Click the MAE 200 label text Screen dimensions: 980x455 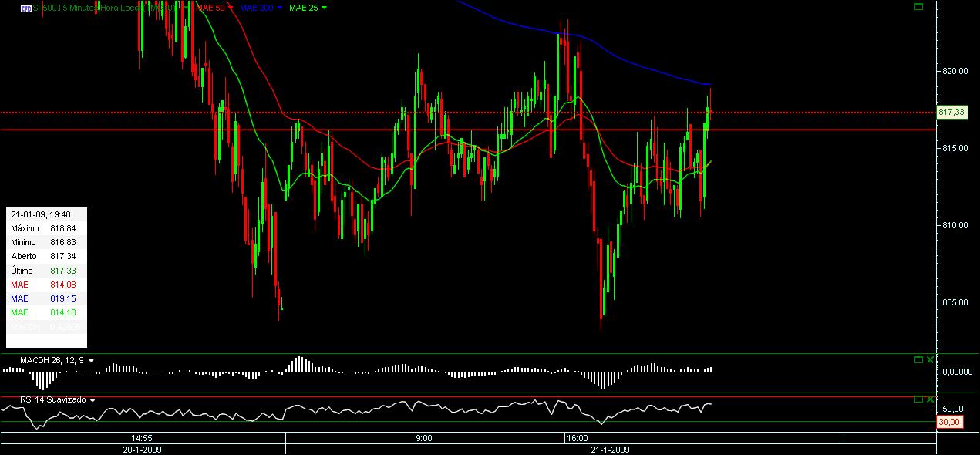tap(257, 8)
